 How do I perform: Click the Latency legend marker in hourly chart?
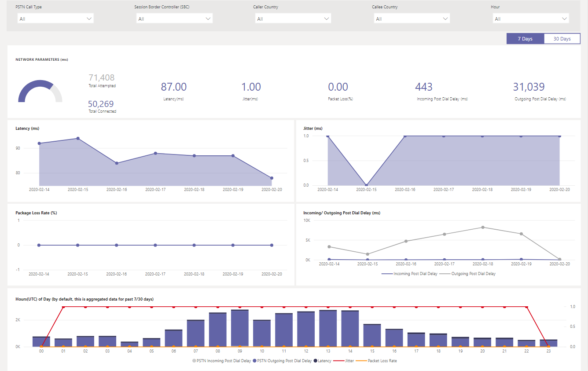click(x=314, y=360)
